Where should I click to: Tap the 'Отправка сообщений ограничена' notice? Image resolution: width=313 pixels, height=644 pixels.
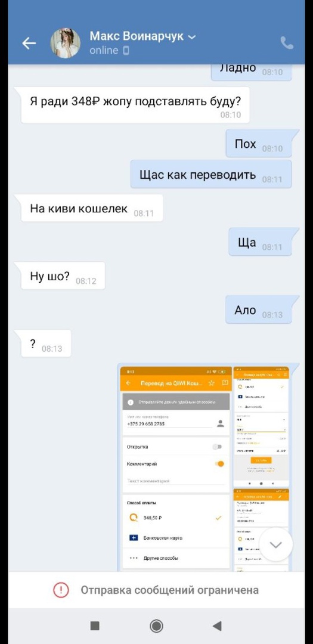(170, 590)
